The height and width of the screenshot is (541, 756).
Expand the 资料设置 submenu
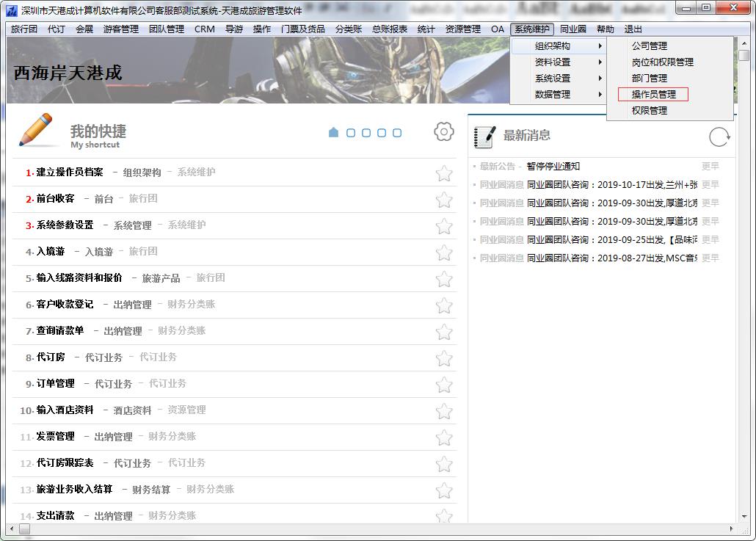[558, 62]
